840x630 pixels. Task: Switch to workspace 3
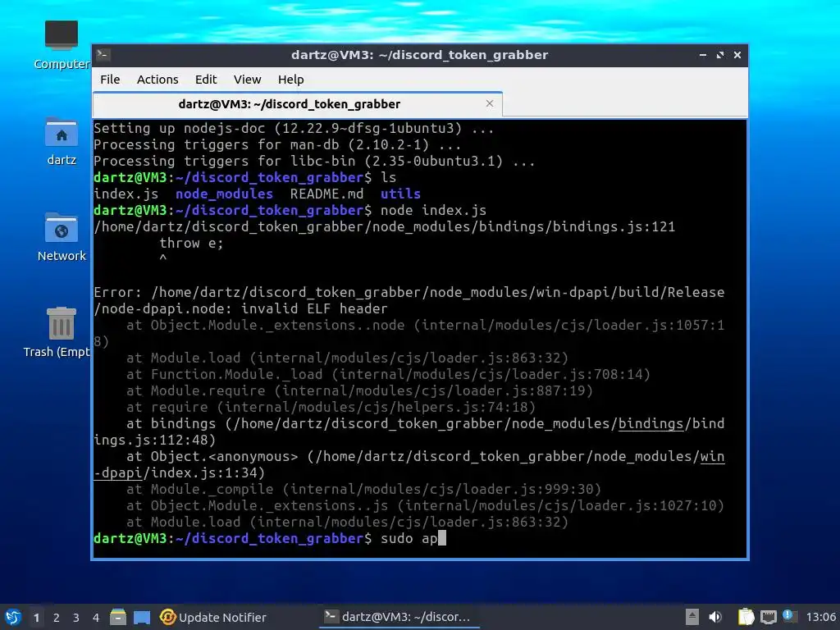[76, 618]
